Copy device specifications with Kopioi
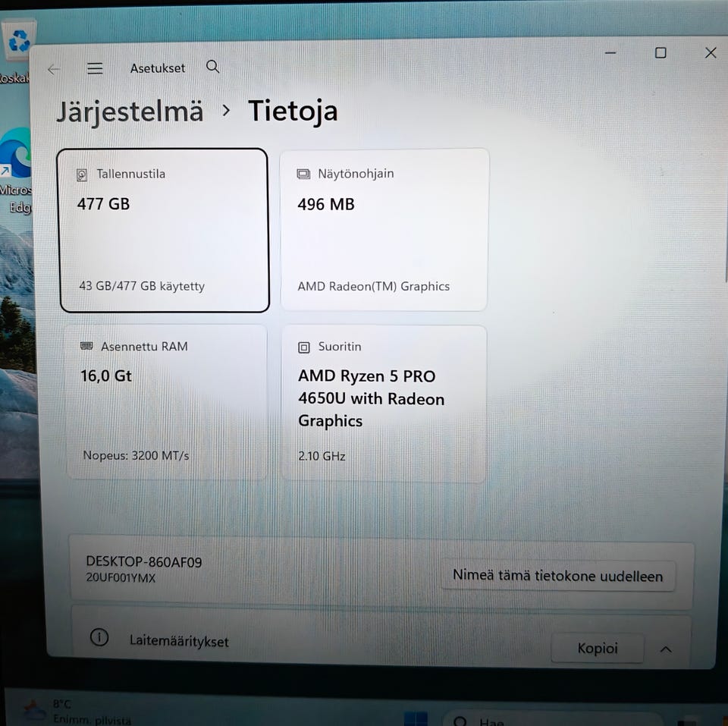This screenshot has height=726, width=728. coord(597,648)
